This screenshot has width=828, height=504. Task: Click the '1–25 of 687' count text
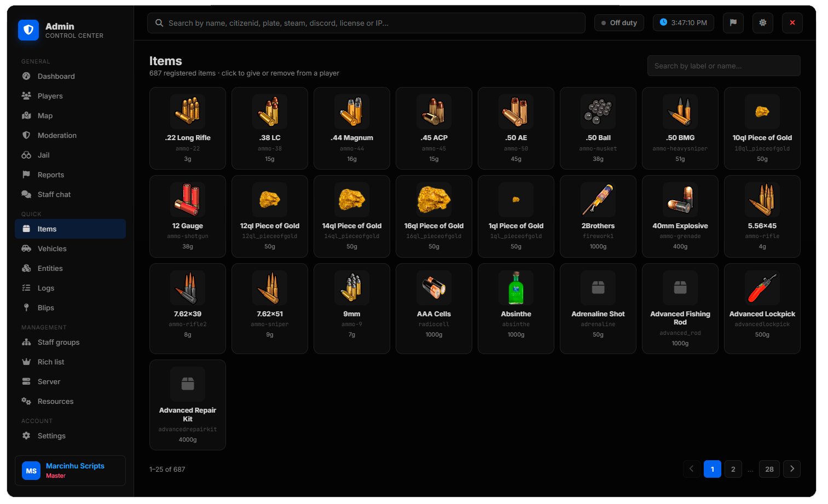pos(167,470)
